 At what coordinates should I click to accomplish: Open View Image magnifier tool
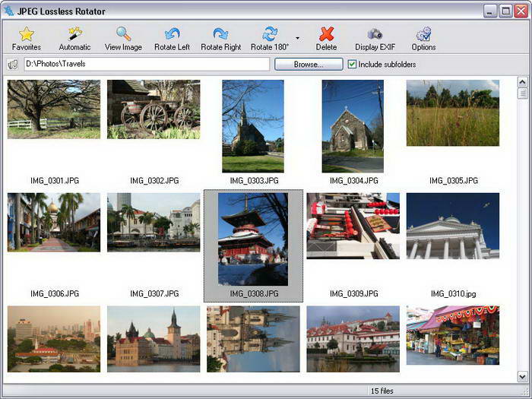coord(123,34)
